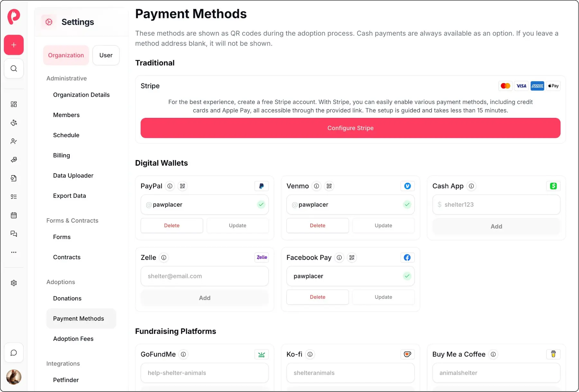Screen dimensions: 579x392
Task: Click the settings gear in the sidebar
Action: [14, 283]
